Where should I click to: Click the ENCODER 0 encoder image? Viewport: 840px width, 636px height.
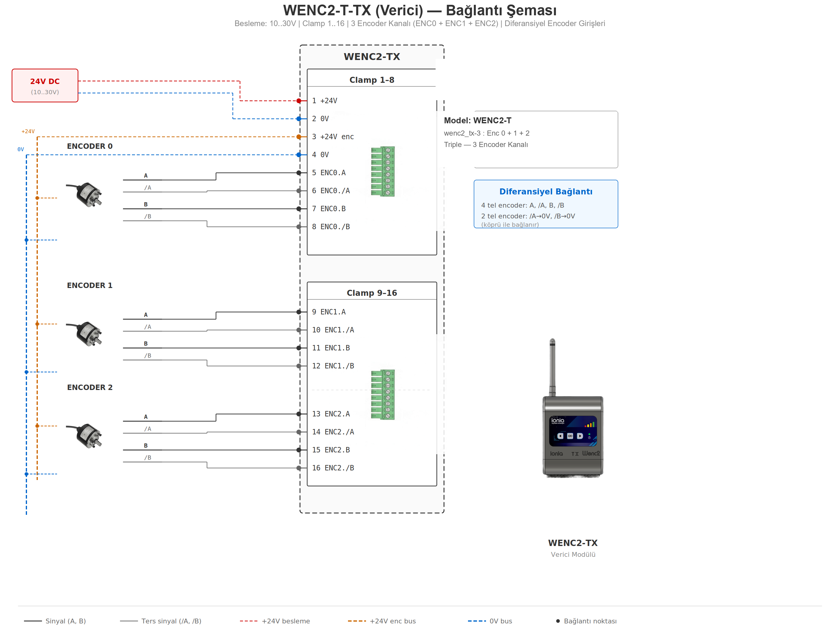89,195
